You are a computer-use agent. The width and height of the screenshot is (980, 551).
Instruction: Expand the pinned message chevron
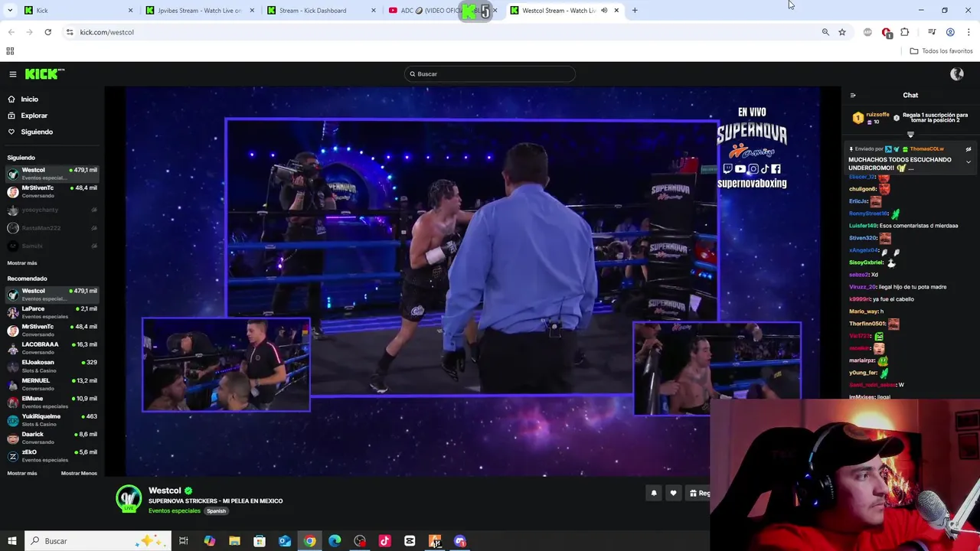tap(968, 162)
